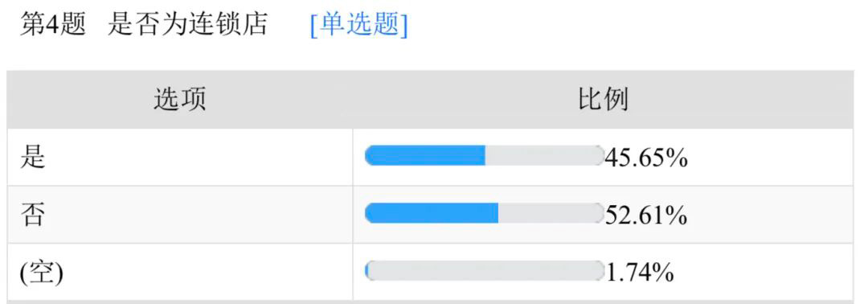Image resolution: width=868 pixels, height=304 pixels.
Task: Click blue filled part of 是 bar
Action: pyautogui.click(x=425, y=155)
